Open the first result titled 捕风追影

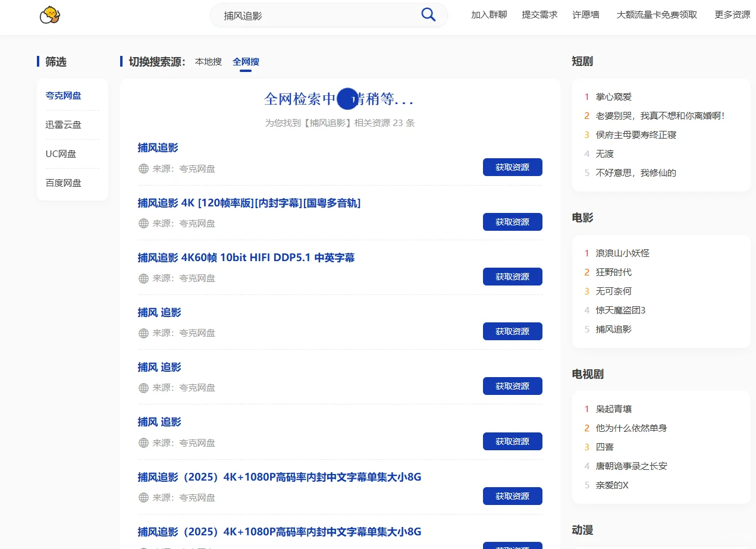[x=158, y=148]
